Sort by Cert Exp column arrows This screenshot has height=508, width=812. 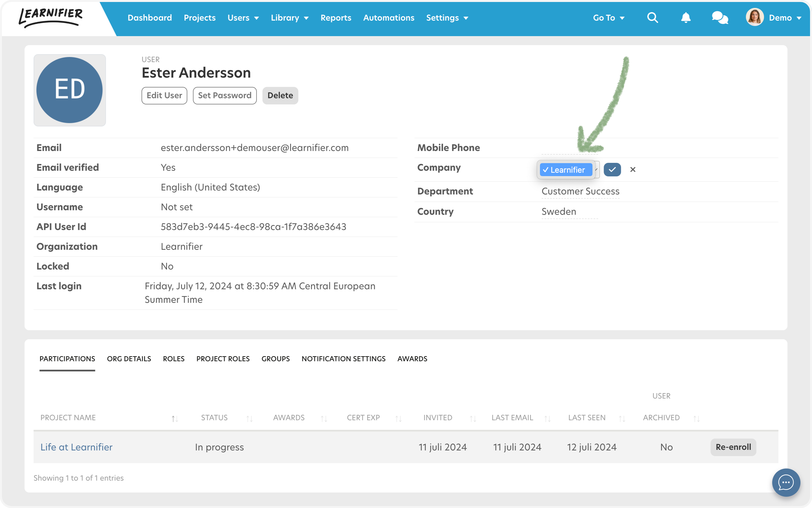pos(398,418)
